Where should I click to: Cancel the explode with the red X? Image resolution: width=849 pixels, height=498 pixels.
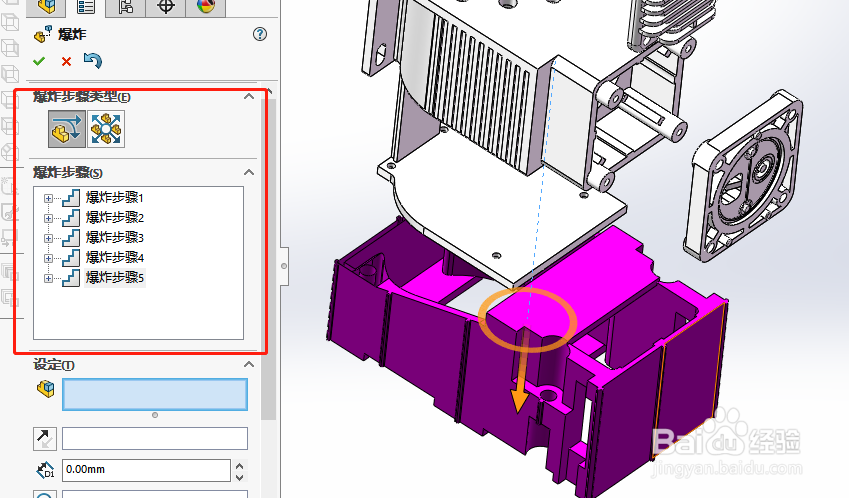point(66,61)
